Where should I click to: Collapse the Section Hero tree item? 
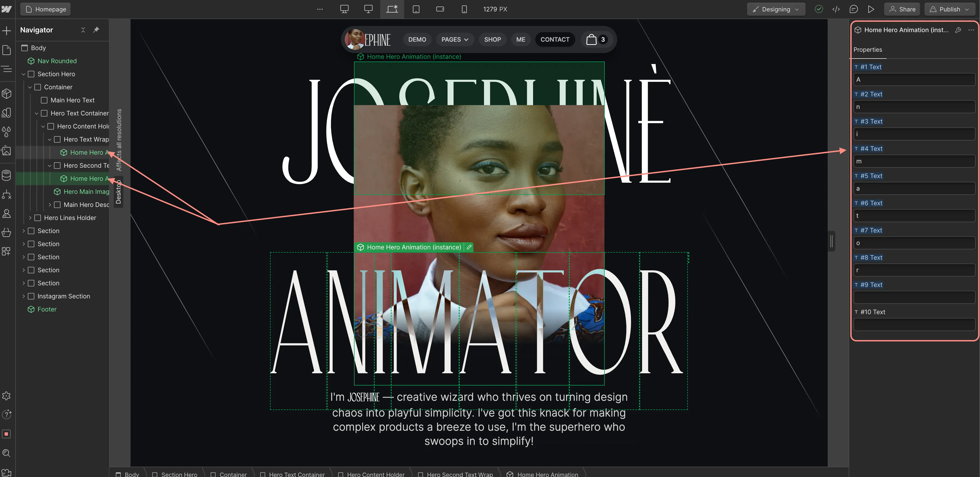point(24,74)
